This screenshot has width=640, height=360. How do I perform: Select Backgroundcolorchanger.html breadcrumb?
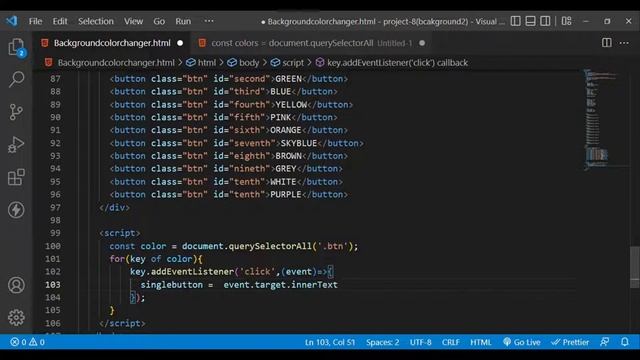coord(116,62)
